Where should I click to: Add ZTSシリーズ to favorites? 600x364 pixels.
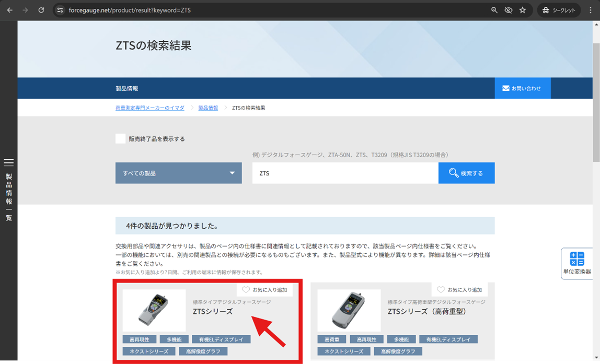[264, 290]
